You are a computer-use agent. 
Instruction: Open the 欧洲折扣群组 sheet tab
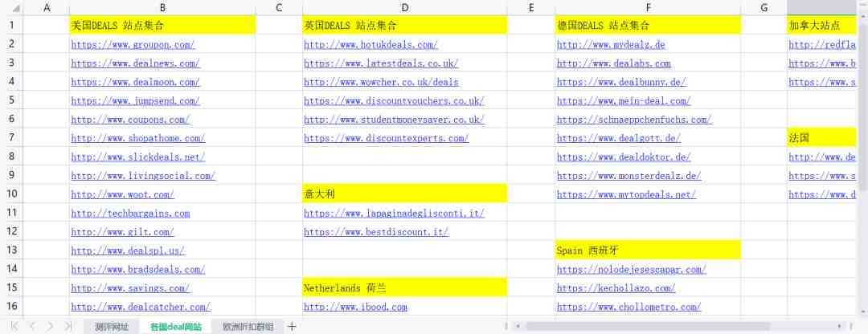tap(248, 327)
